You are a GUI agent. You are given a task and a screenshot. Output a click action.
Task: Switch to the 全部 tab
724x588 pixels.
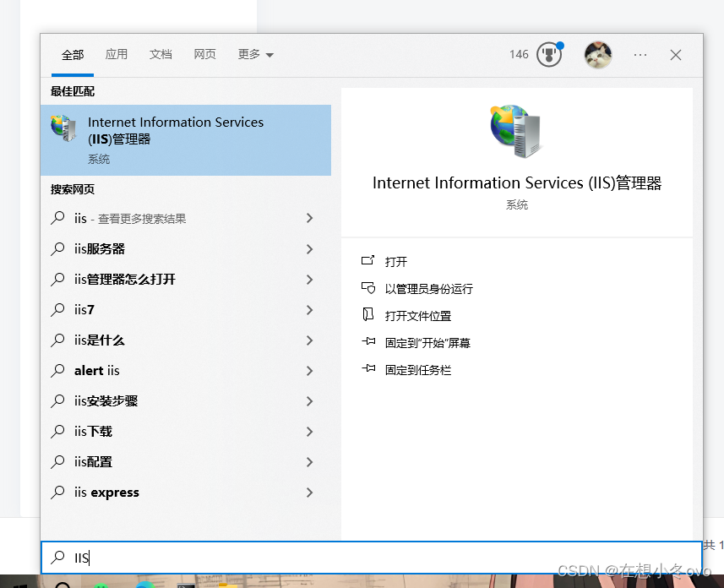[73, 55]
